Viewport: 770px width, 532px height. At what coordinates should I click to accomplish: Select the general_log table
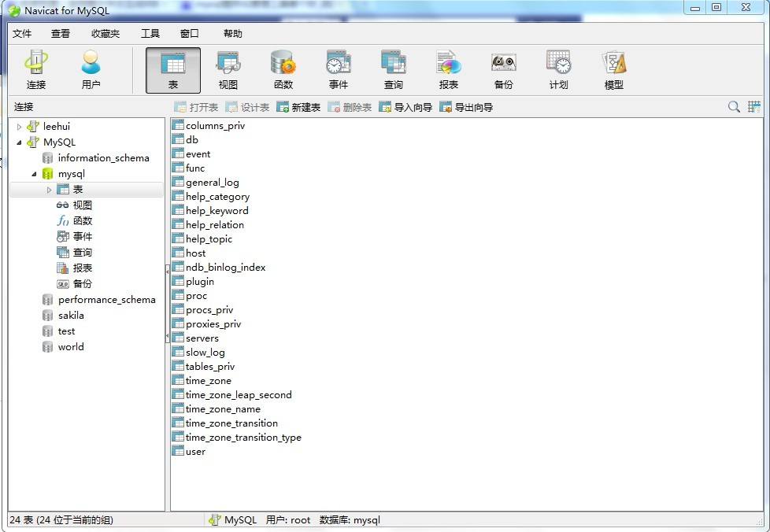pyautogui.click(x=205, y=183)
